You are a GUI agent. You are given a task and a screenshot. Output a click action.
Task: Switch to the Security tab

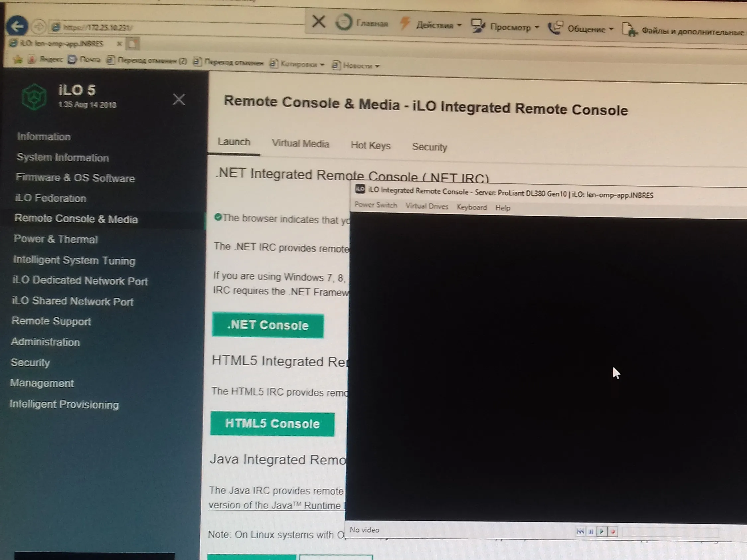click(429, 147)
